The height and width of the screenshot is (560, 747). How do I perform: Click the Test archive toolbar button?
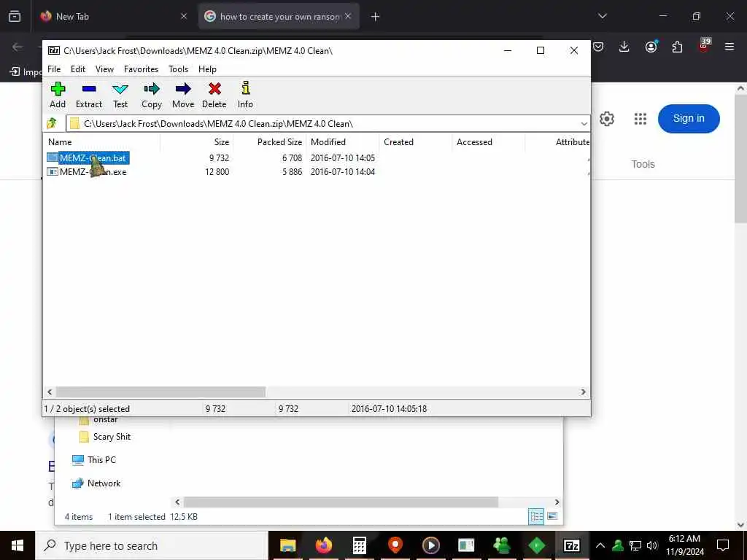[120, 96]
